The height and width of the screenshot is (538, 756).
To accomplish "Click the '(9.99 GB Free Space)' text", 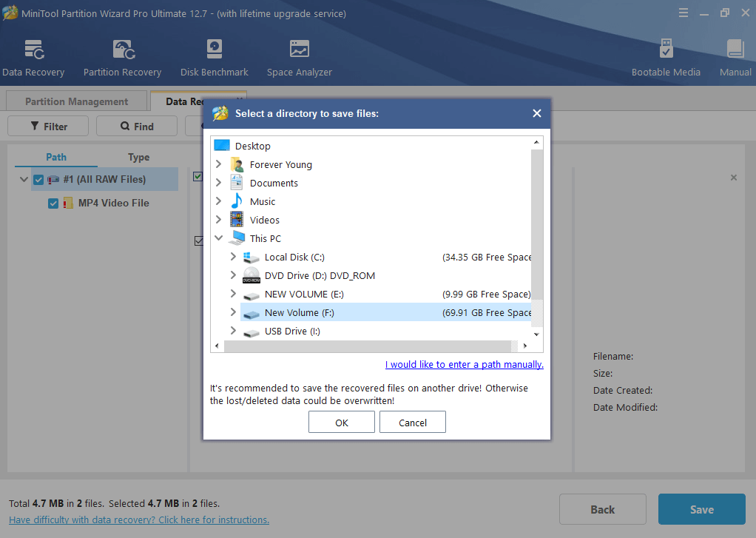I will coord(487,295).
